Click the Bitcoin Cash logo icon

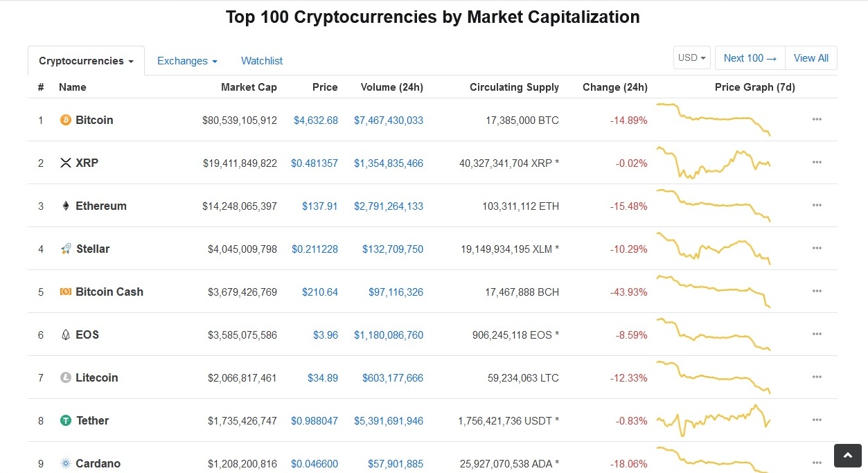point(66,292)
